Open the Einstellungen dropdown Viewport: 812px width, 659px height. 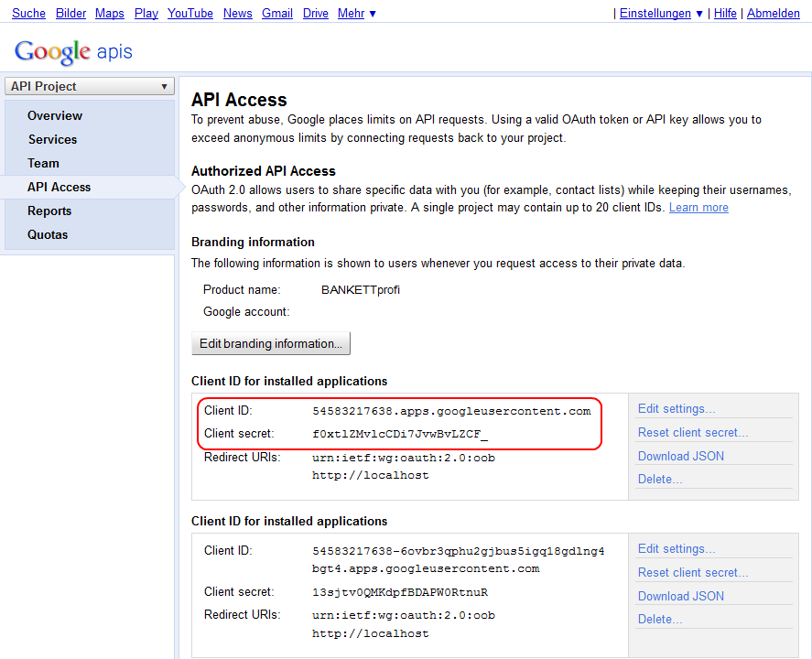point(661,13)
